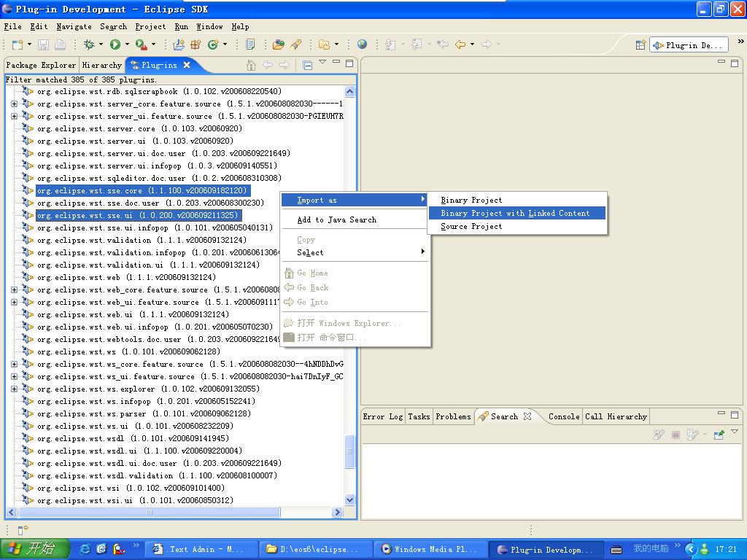This screenshot has height=560, width=747.
Task: Choose Binary Project with Linked Content
Action: (517, 213)
